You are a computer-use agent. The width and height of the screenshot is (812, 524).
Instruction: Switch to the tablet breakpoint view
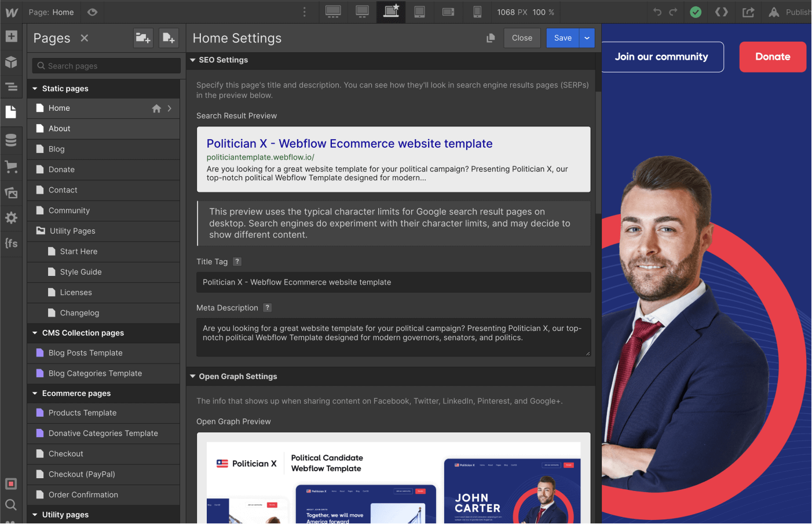click(420, 12)
